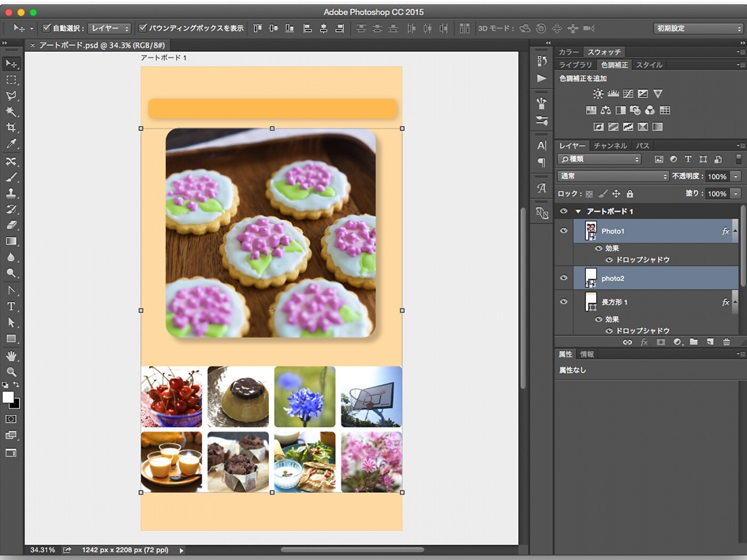
Task: Click the foreground color swatch
Action: (8, 397)
